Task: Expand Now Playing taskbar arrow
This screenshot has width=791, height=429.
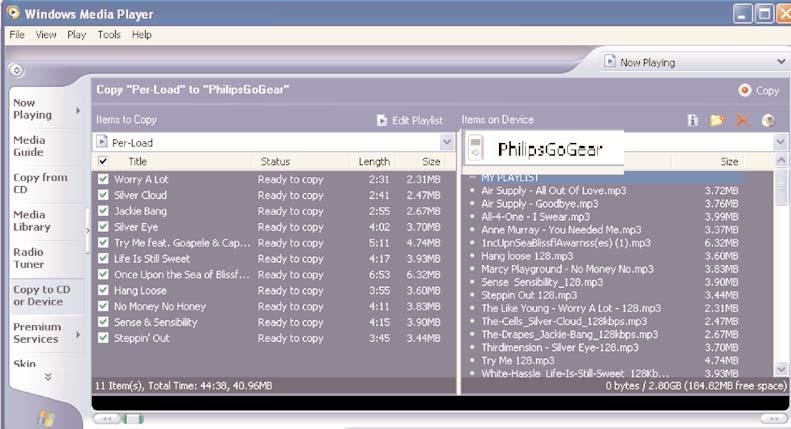Action: [x=78, y=110]
